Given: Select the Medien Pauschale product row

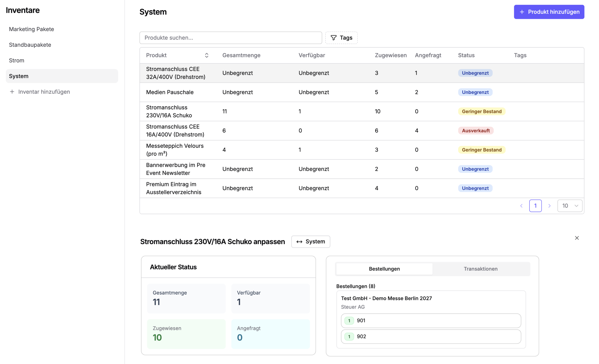Looking at the screenshot, I should 362,92.
